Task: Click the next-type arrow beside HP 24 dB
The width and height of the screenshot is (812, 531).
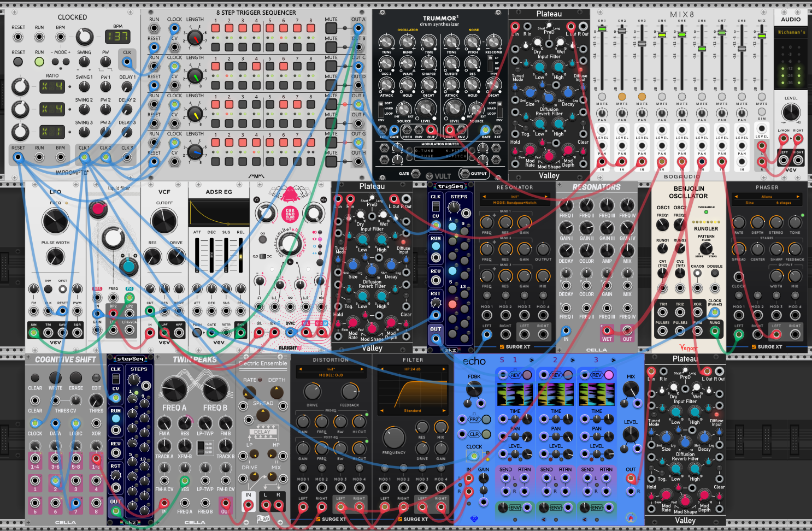Action: click(444, 369)
